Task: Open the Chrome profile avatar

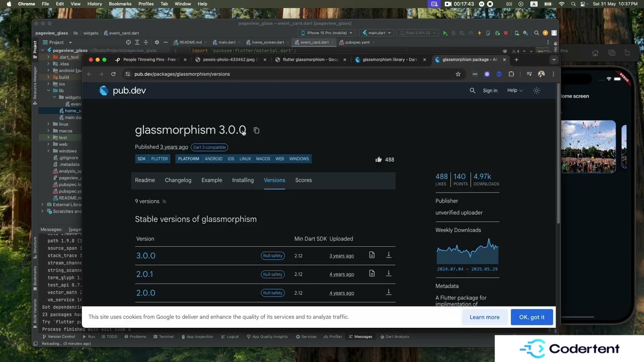Action: 541,74
